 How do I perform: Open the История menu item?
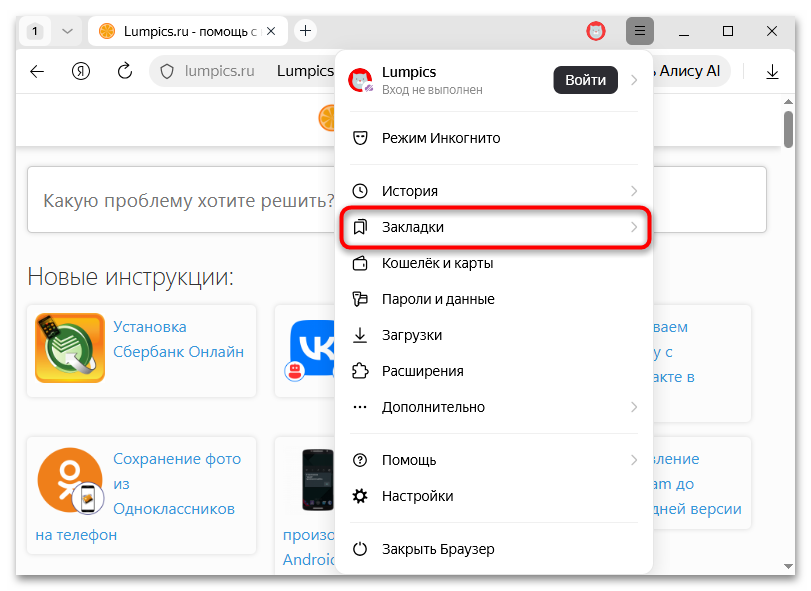tap(493, 191)
